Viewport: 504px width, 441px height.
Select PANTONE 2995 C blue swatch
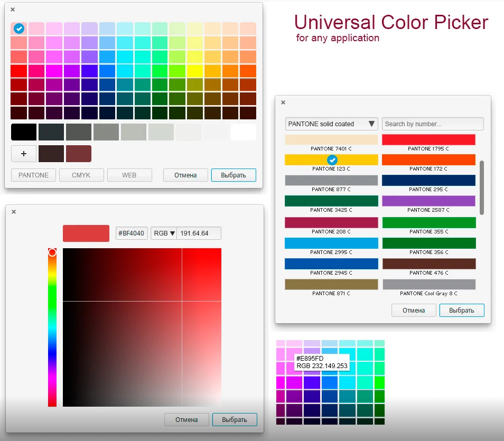[331, 243]
